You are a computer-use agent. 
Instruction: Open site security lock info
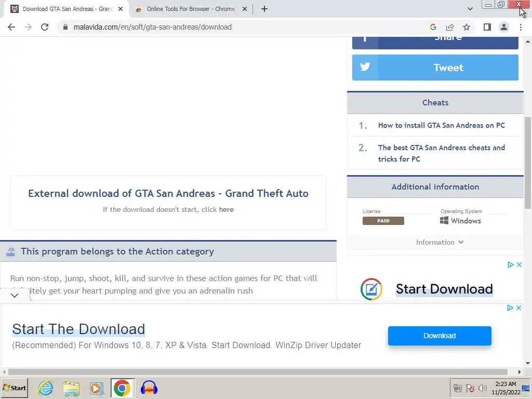click(65, 27)
